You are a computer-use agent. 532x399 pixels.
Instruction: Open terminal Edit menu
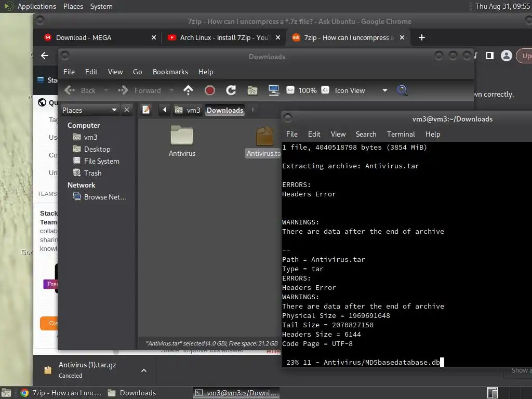pyautogui.click(x=314, y=134)
